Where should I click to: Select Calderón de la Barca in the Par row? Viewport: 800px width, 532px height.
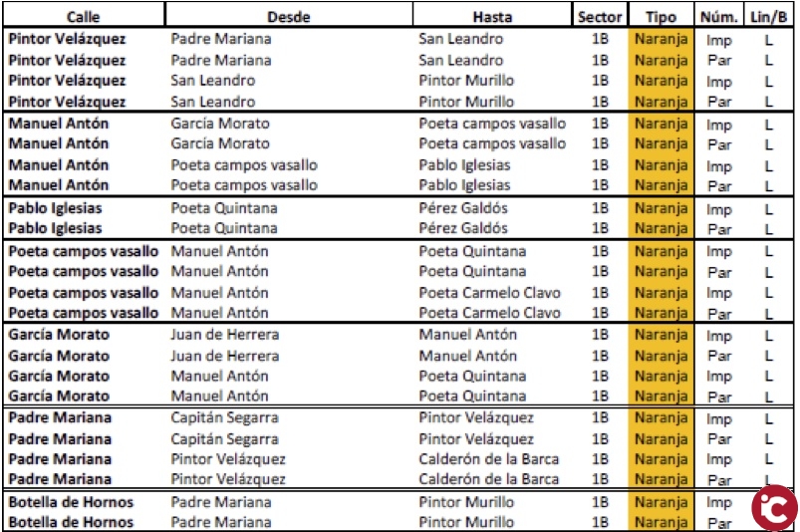tap(489, 479)
